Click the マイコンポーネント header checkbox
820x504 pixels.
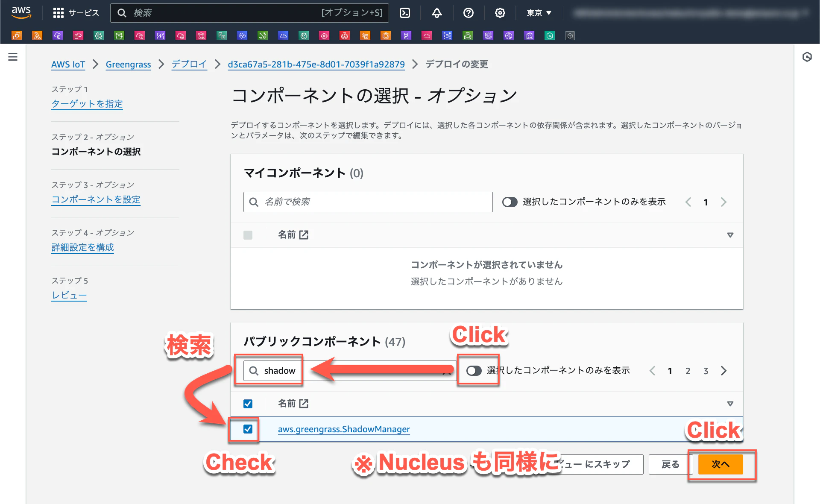click(248, 235)
